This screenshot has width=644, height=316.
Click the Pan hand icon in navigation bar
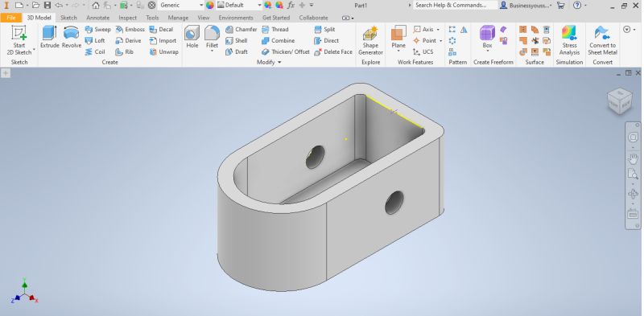(x=633, y=158)
